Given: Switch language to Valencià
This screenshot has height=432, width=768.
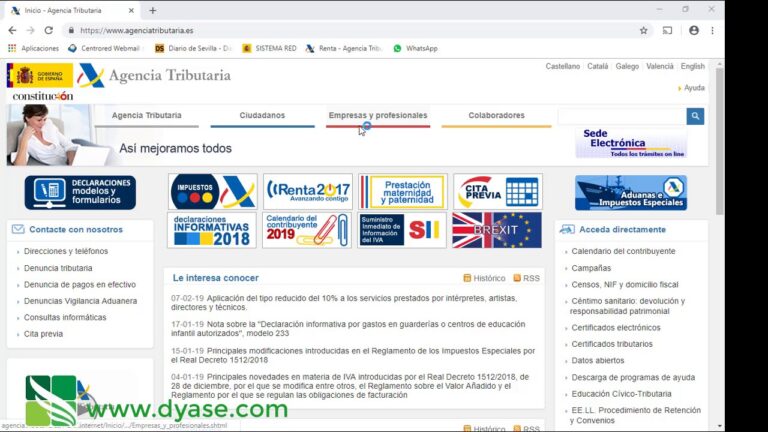Looking at the screenshot, I should (x=659, y=66).
